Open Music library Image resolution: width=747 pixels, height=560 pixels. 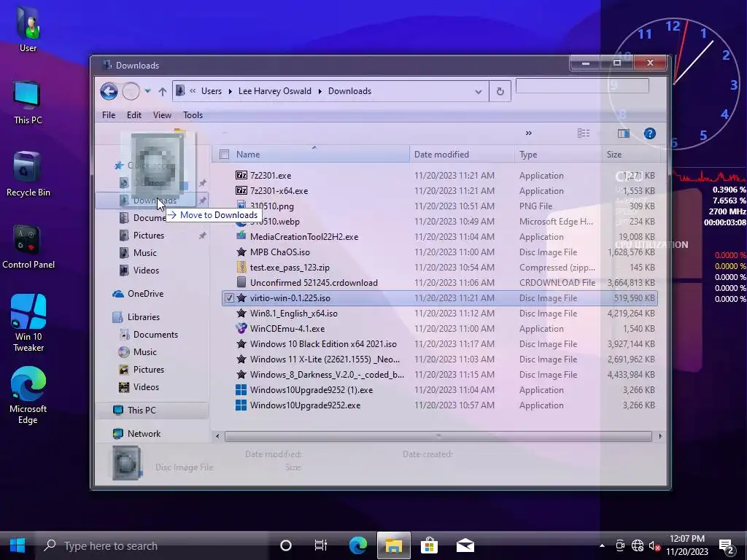145,352
